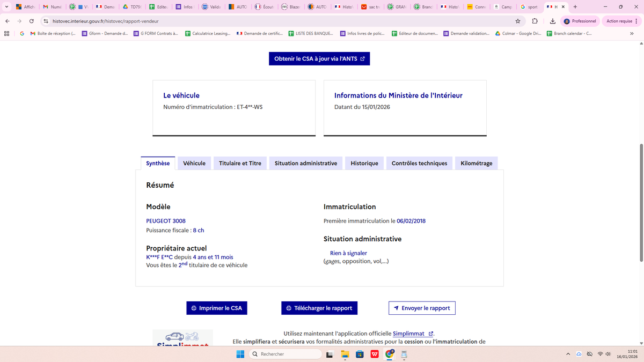Click the taskbar Rechercher search box
This screenshot has width=644, height=362.
tap(286, 354)
